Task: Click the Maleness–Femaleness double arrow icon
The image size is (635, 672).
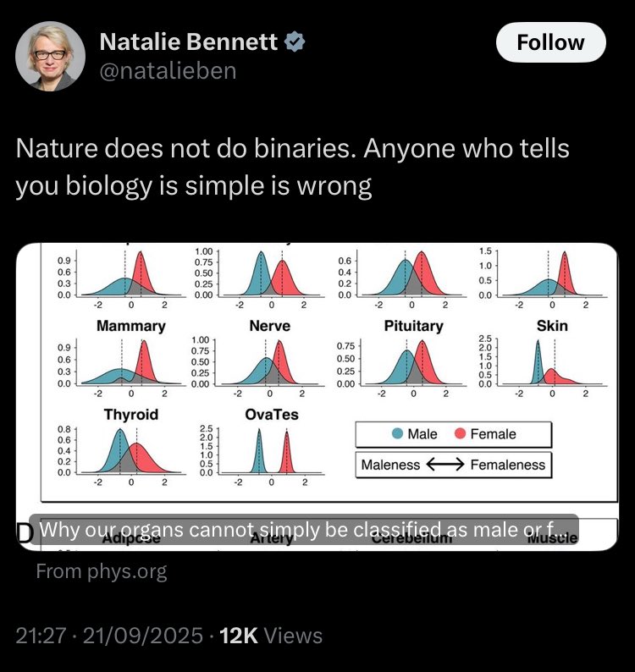Action: [445, 464]
